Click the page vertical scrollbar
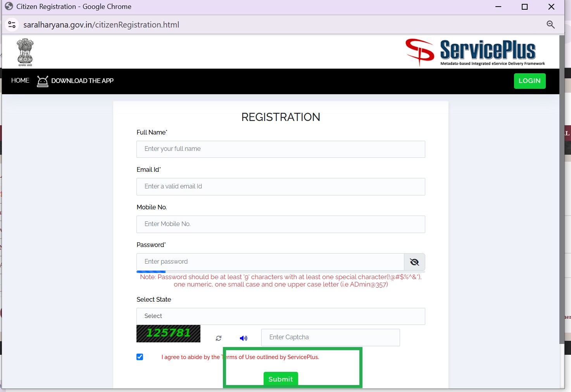 point(562,194)
